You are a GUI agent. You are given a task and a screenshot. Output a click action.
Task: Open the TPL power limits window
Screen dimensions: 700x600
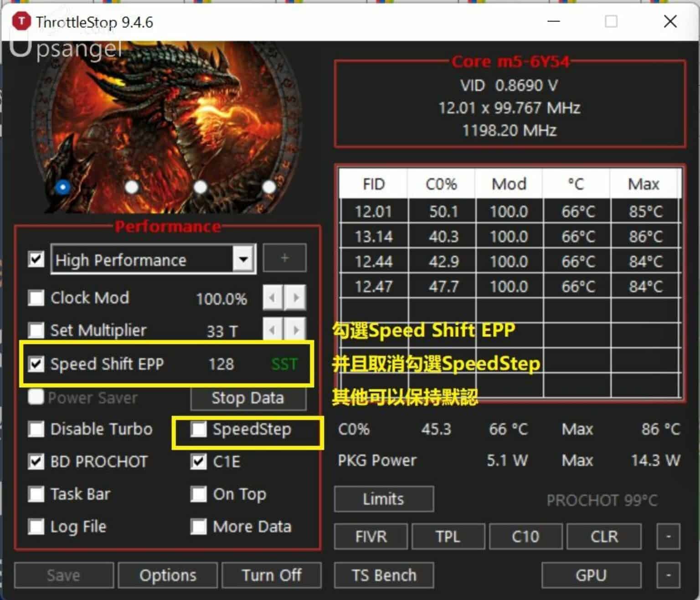tap(448, 536)
